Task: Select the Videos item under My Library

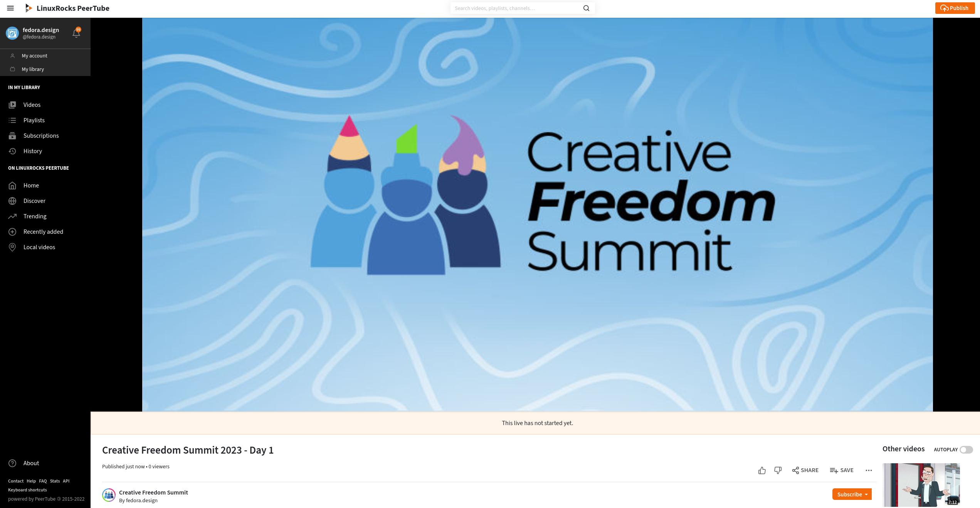Action: [31, 105]
